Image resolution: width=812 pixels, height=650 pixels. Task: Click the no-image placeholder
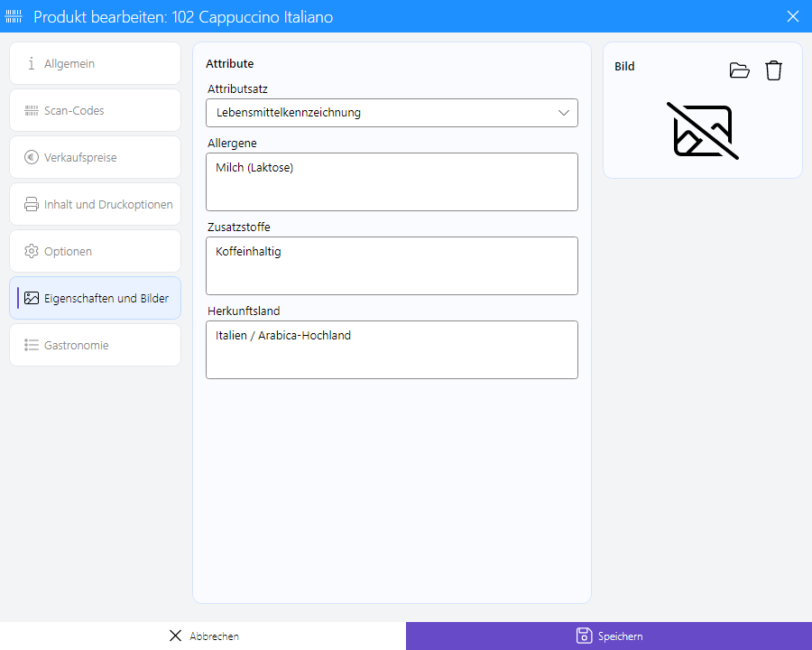point(703,131)
